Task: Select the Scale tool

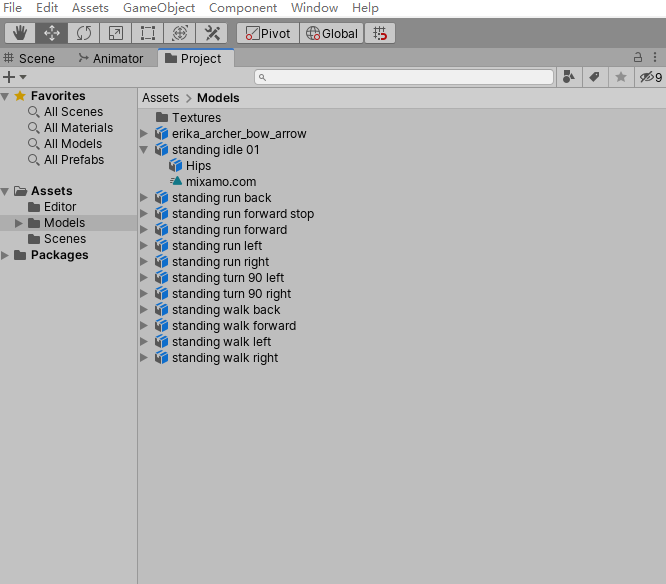Action: click(x=116, y=33)
